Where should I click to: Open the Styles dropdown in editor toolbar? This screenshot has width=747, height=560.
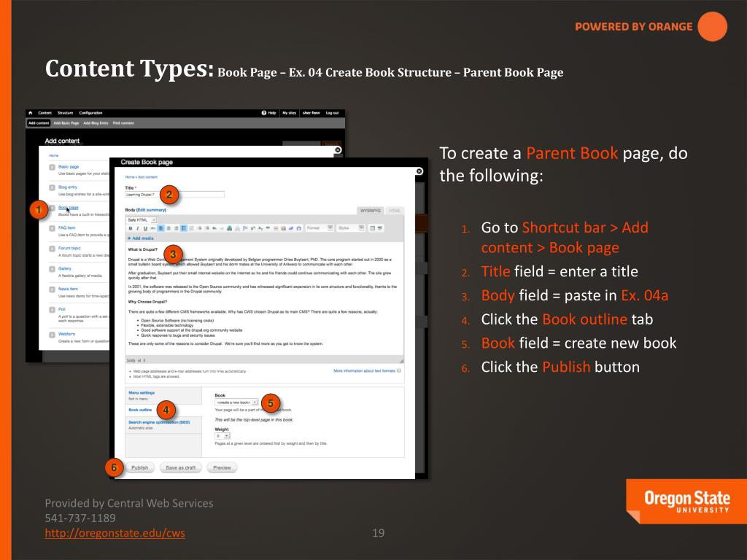pos(351,228)
